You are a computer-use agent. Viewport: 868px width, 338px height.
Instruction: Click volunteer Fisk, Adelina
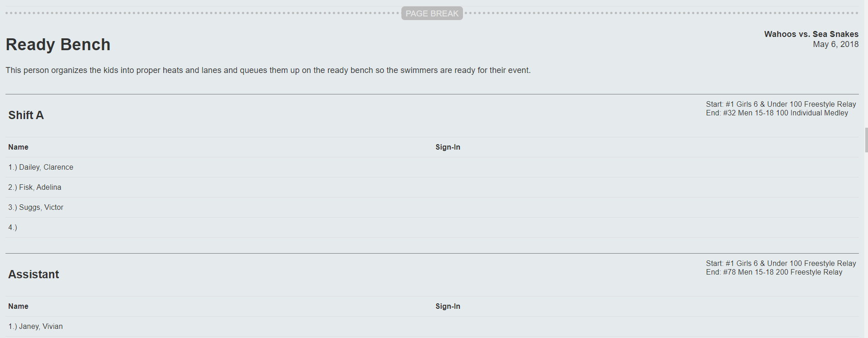tap(40, 187)
